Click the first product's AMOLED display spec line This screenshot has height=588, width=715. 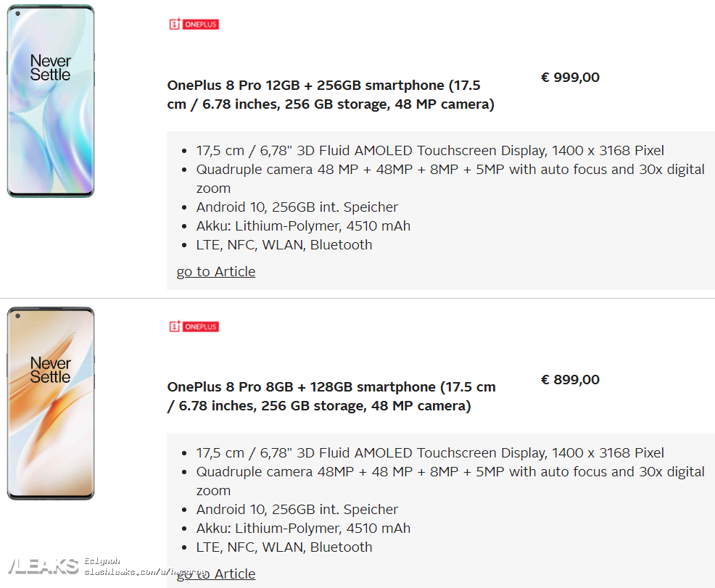[x=430, y=150]
